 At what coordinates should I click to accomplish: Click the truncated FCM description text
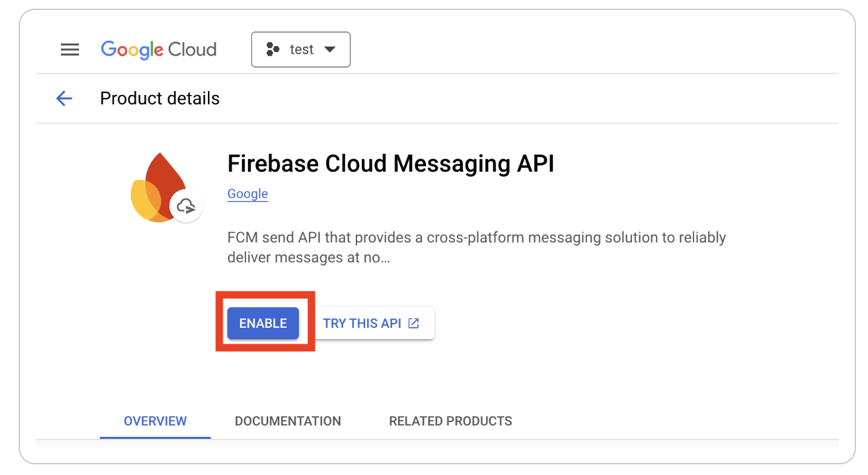[476, 238]
